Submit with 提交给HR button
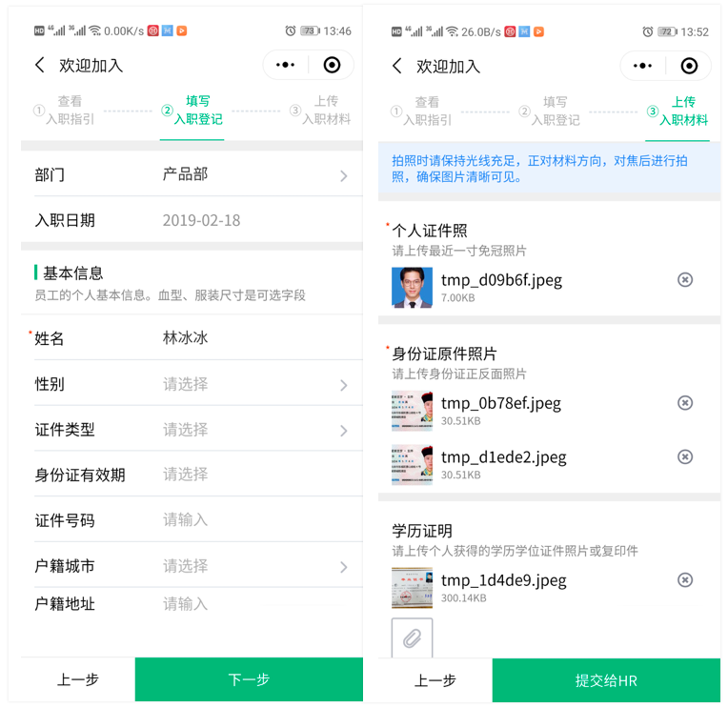728x708 pixels. point(606,680)
